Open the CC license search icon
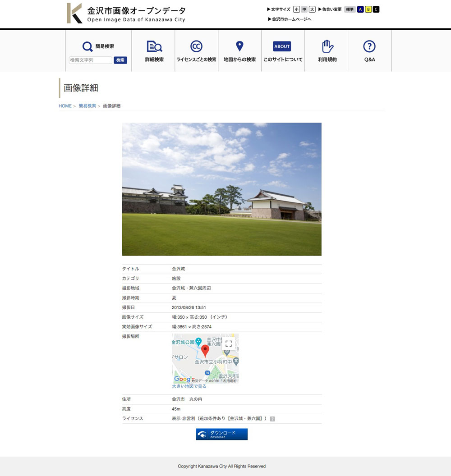Screen dimensions: 451x476 pos(196,46)
